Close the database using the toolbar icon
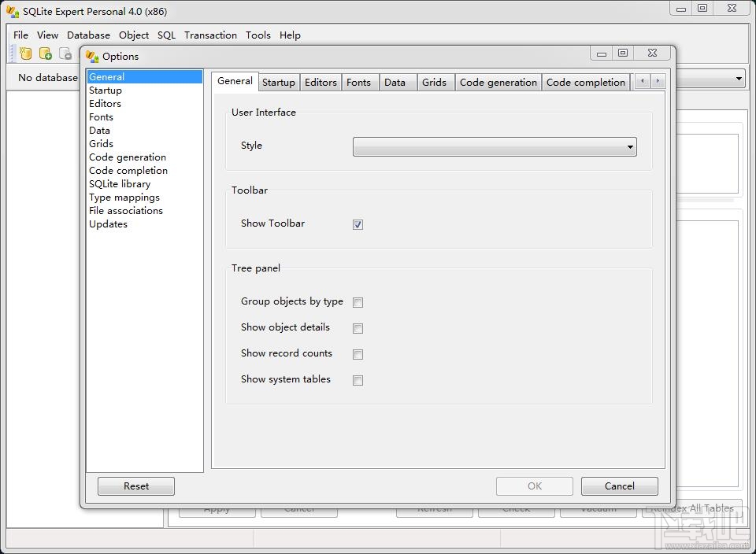This screenshot has height=554, width=756. [65, 53]
